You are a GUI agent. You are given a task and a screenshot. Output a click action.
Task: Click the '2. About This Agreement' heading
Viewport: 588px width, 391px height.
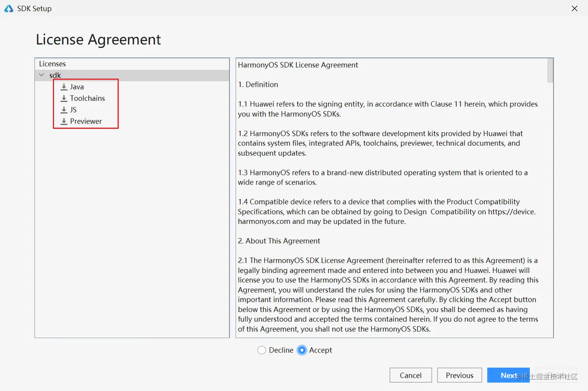pyautogui.click(x=279, y=241)
